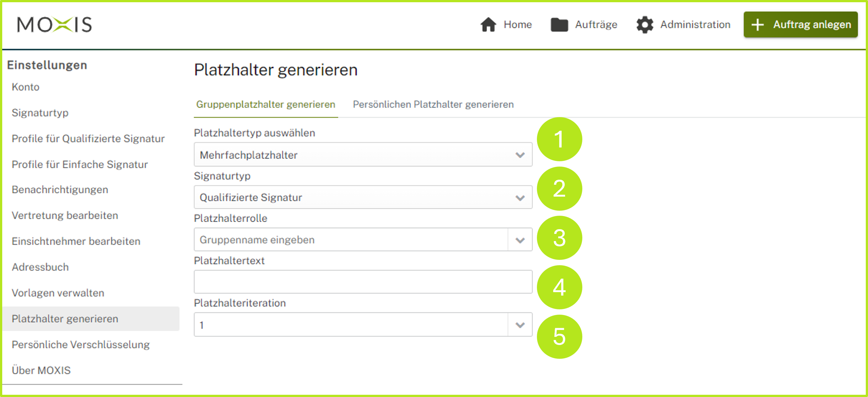The width and height of the screenshot is (868, 397).
Task: Open the Adressbuch settings page
Action: 40,267
